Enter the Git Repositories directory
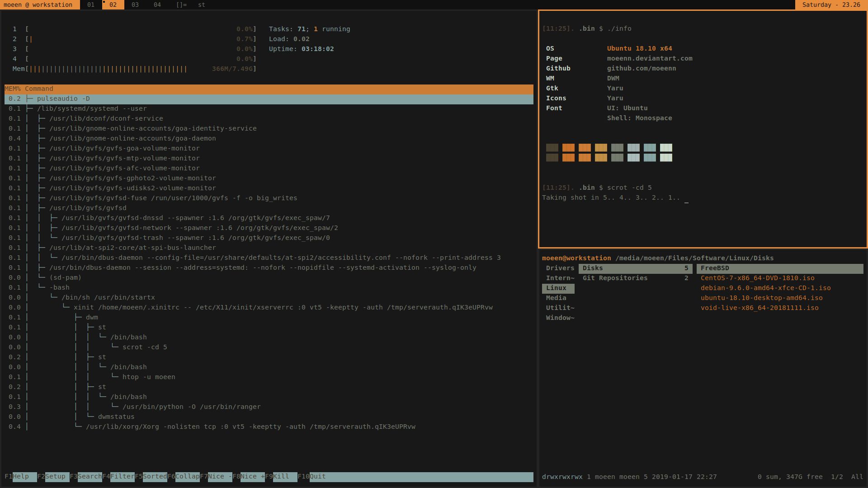This screenshot has width=868, height=488. [x=615, y=278]
